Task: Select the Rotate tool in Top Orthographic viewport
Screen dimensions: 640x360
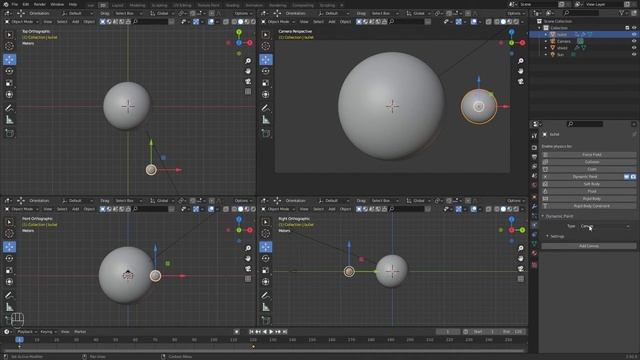Action: click(9, 71)
